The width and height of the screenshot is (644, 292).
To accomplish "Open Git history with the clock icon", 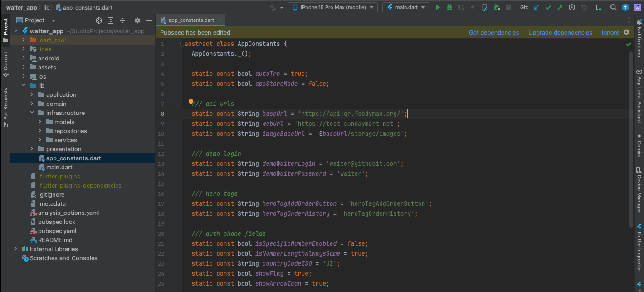I will pos(572,7).
